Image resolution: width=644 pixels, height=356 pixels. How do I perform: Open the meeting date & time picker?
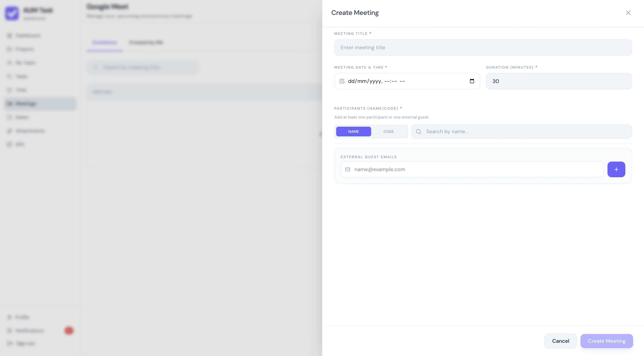pos(407,81)
